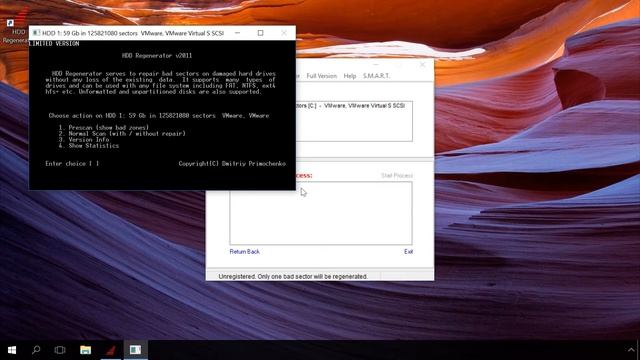Switch to HDD Regenerator taskbar app
This screenshot has width=640, height=360.
coord(111,350)
